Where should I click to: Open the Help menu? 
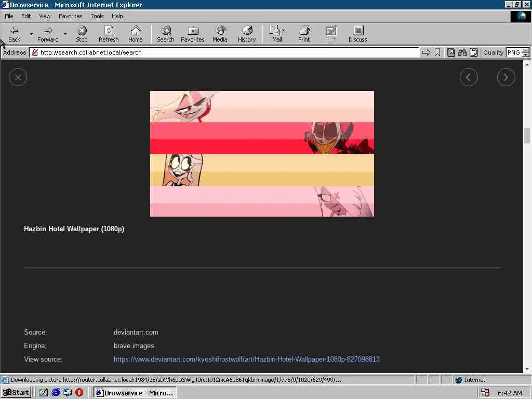click(117, 16)
